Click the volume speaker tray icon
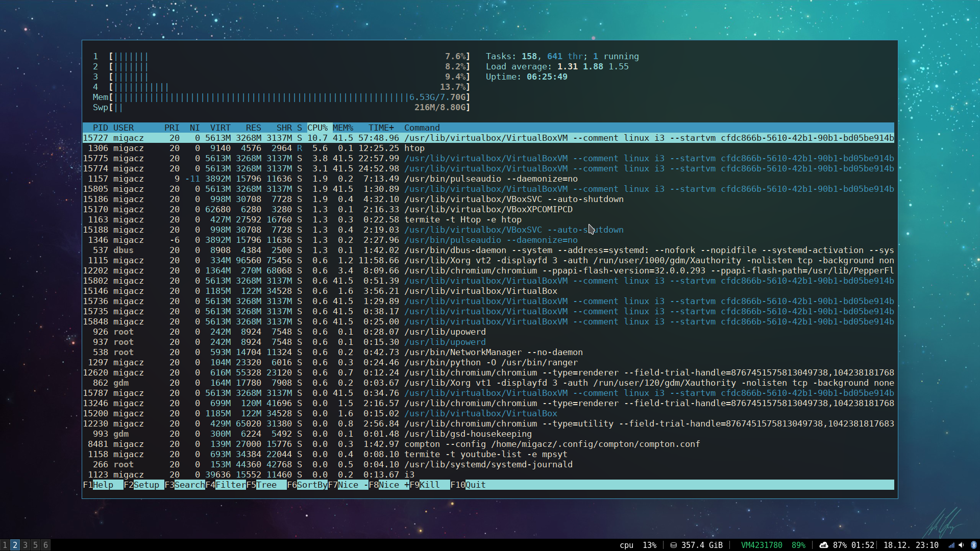Viewport: 980px width, 551px height. [962, 545]
